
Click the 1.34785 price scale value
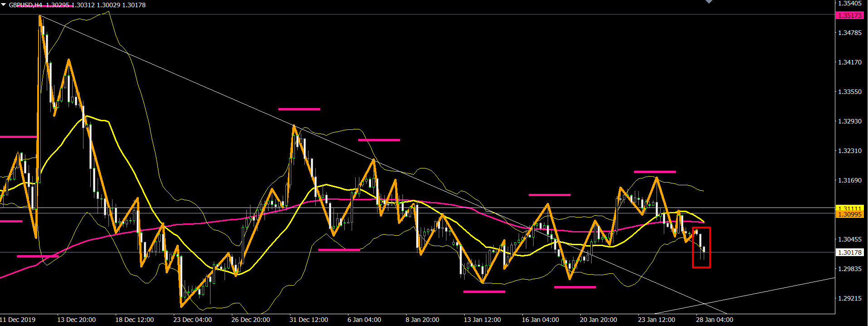850,33
